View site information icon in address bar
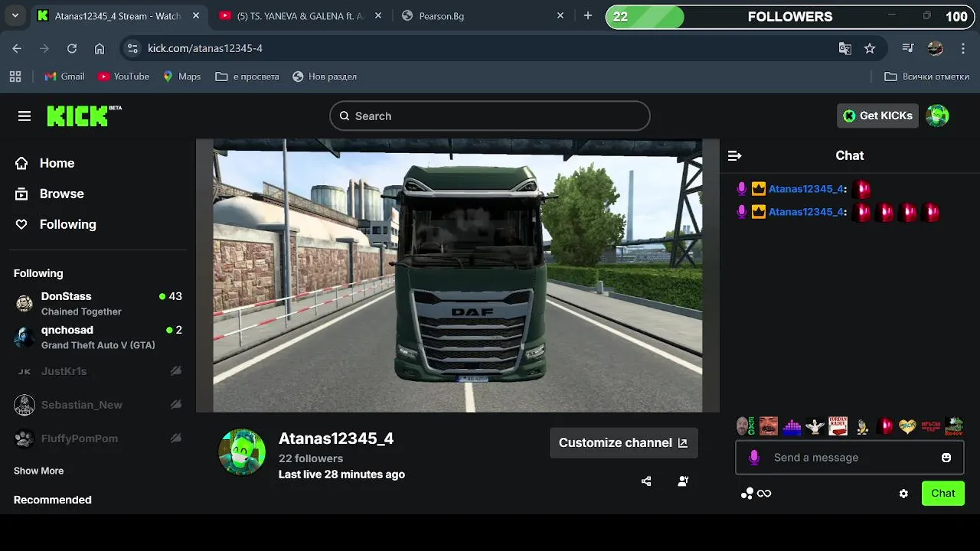Viewport: 980px width, 551px height. pos(132,48)
